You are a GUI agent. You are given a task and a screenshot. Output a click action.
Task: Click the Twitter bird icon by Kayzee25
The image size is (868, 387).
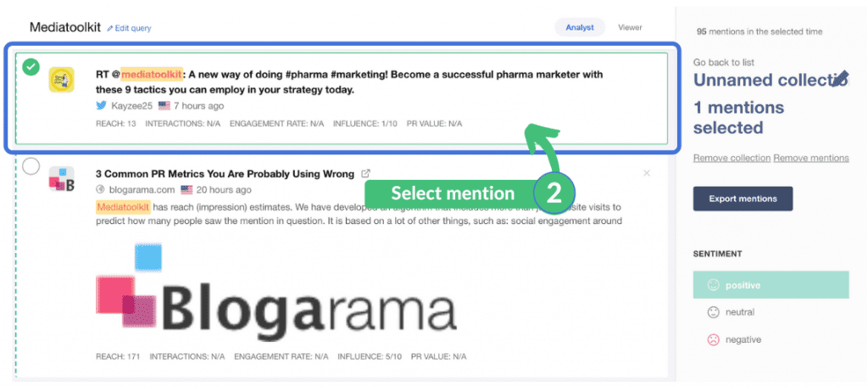click(x=102, y=106)
